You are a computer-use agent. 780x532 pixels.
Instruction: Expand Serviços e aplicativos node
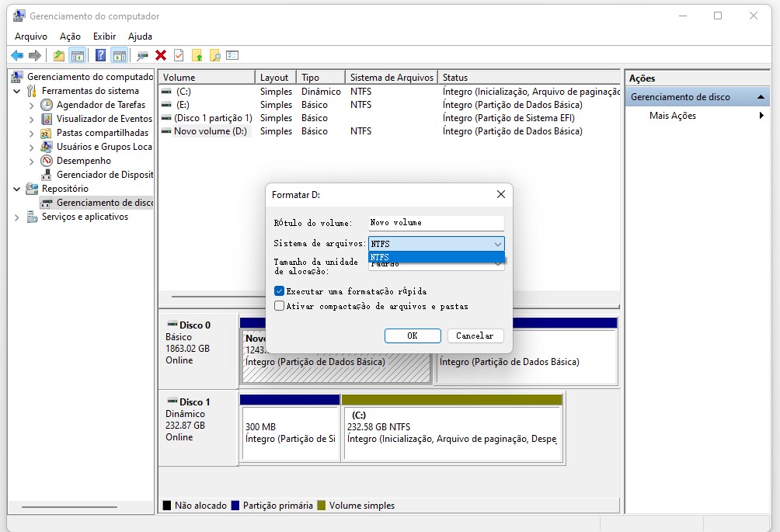17,217
